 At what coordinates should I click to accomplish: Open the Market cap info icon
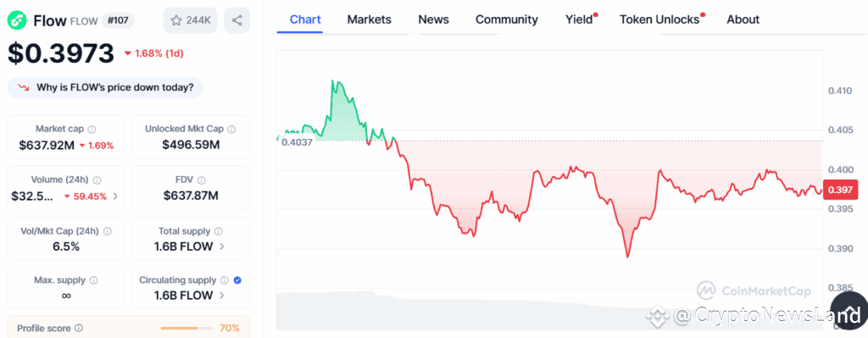coord(92,129)
